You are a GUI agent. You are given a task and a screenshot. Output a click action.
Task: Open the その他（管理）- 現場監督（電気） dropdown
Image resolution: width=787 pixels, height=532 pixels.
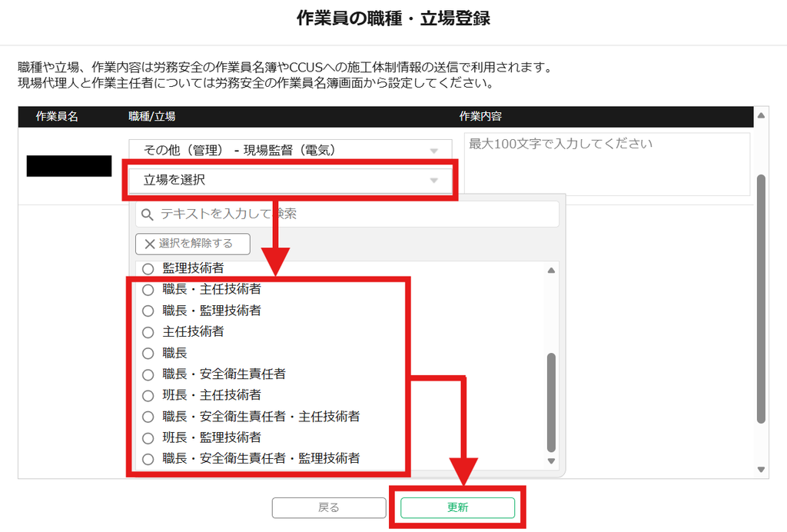290,150
